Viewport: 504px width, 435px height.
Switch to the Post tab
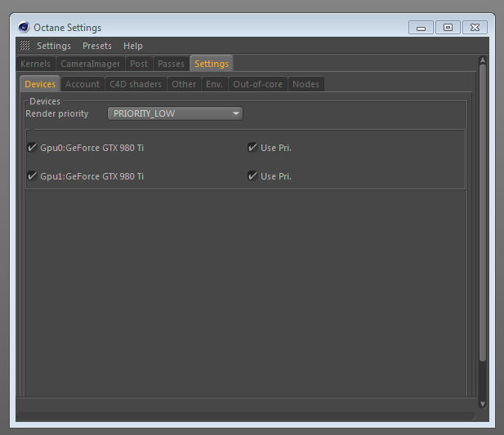tap(139, 64)
